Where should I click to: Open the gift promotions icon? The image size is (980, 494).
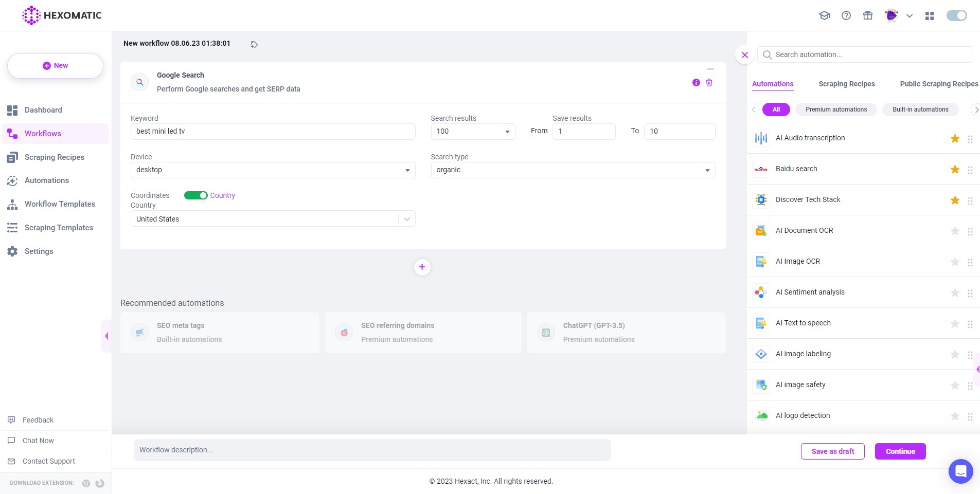pyautogui.click(x=868, y=15)
